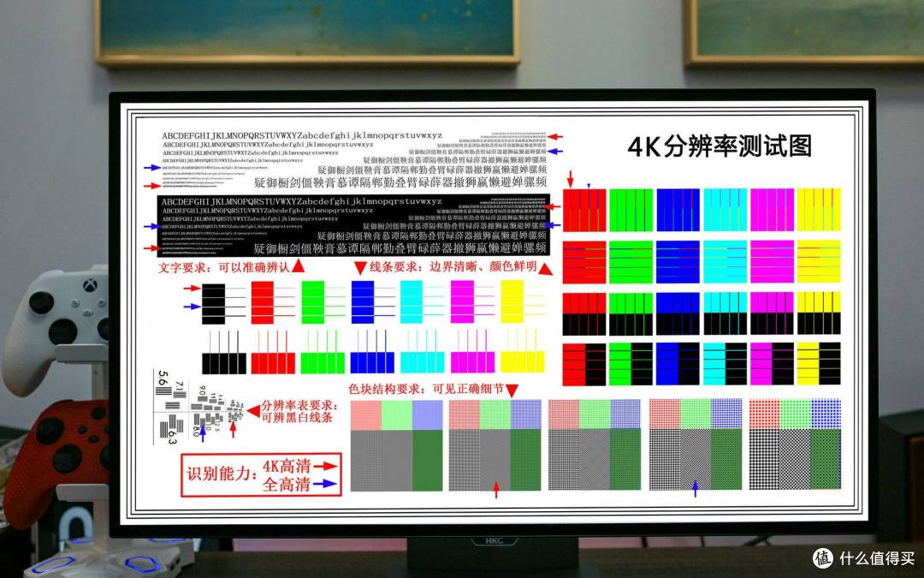924x578 pixels.
Task: Click the 4K分辨率测试图 title
Action: click(x=719, y=146)
